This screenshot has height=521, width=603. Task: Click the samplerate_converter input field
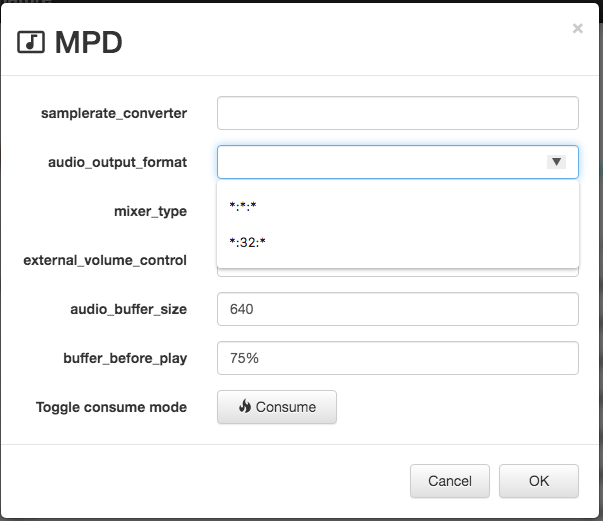pyautogui.click(x=398, y=113)
